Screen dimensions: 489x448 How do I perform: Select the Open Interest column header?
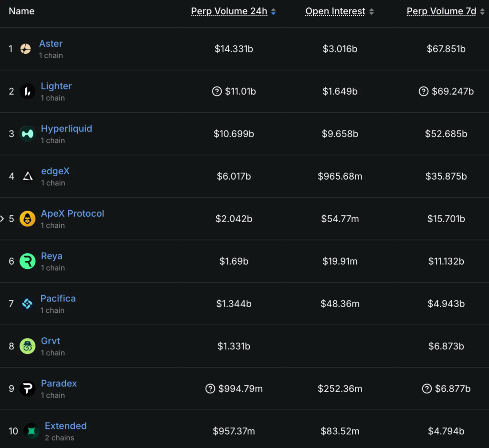pyautogui.click(x=336, y=11)
